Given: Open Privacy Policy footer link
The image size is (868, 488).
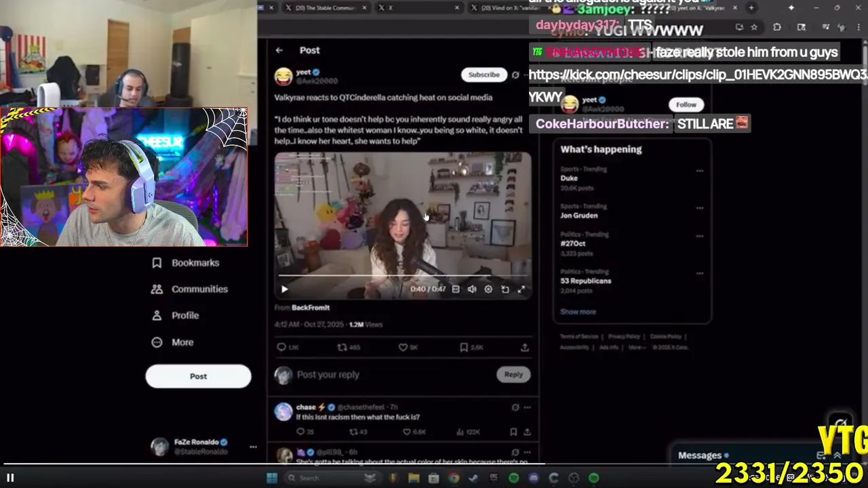Looking at the screenshot, I should tap(624, 336).
